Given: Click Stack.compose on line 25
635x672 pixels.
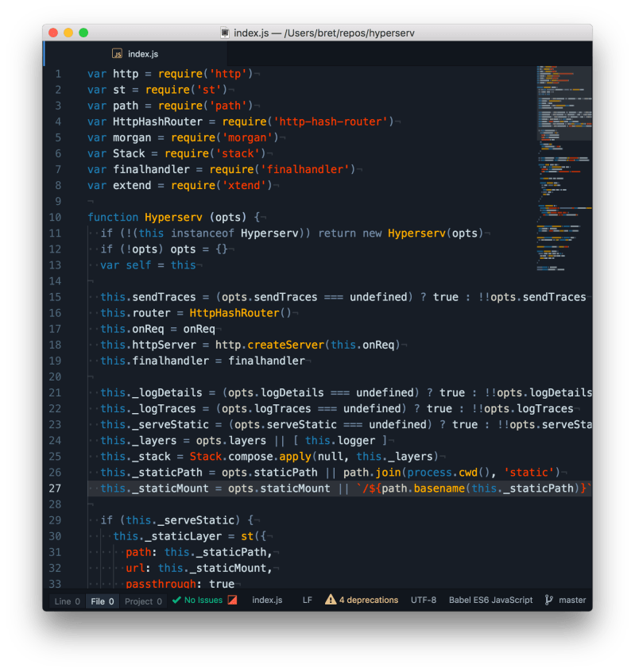Looking at the screenshot, I should tap(231, 457).
